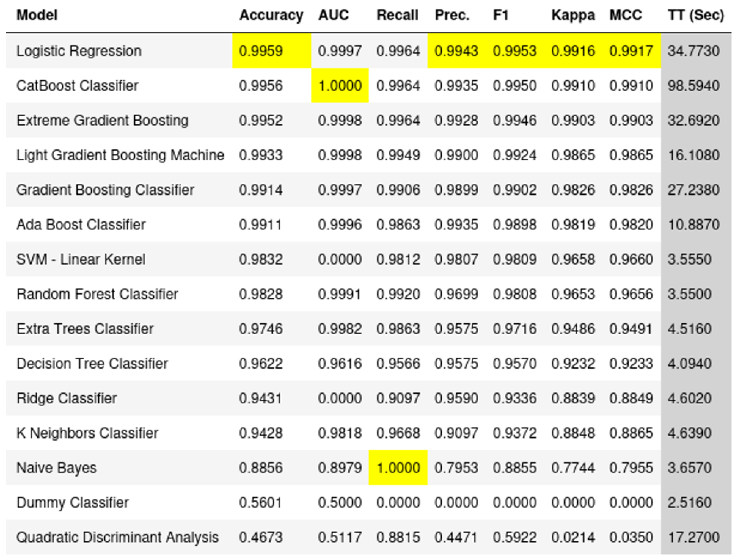The height and width of the screenshot is (560, 737).
Task: Click the TT (Sec) column header
Action: pos(695,15)
